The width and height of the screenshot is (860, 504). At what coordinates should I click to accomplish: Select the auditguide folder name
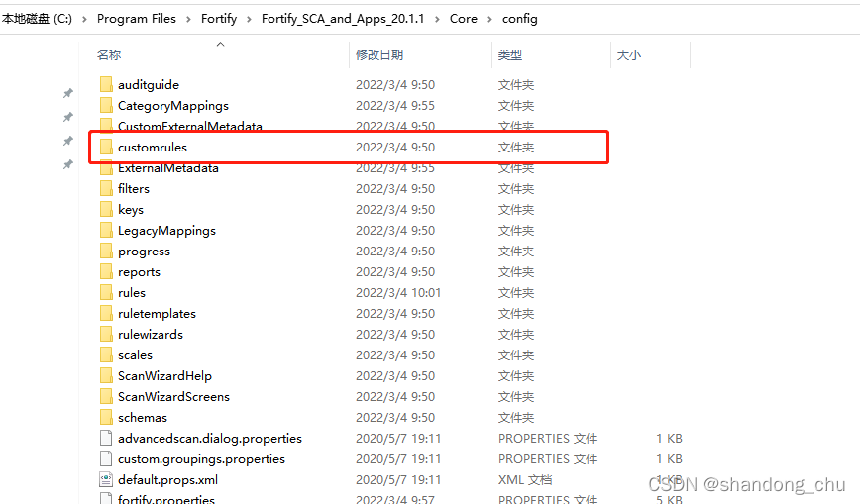(149, 84)
